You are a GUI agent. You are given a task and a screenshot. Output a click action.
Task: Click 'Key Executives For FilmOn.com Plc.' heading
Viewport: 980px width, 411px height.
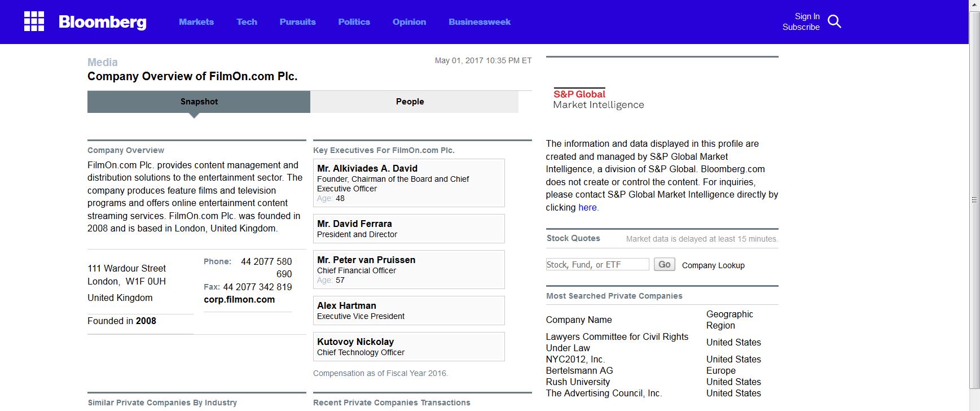(x=384, y=150)
